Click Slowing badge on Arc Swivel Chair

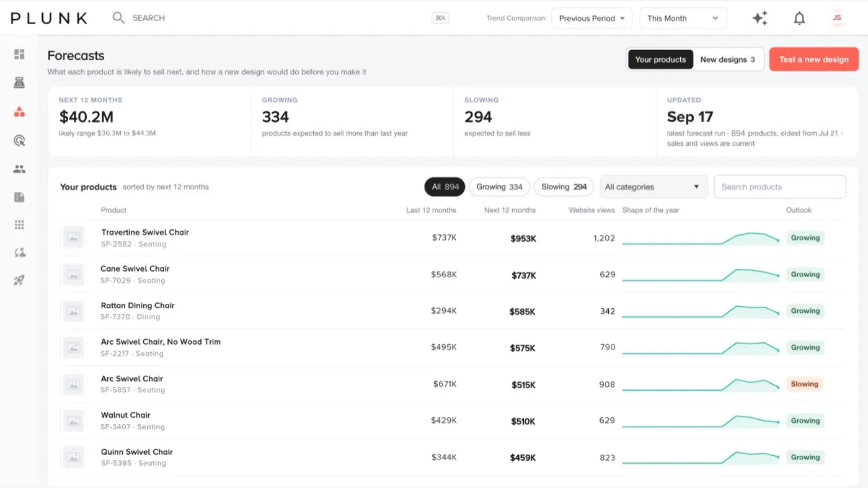804,384
